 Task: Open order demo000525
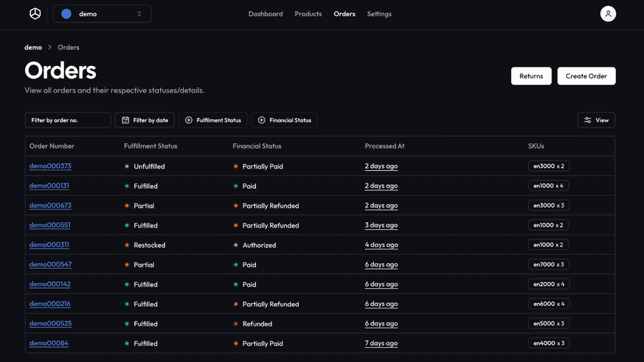point(50,323)
